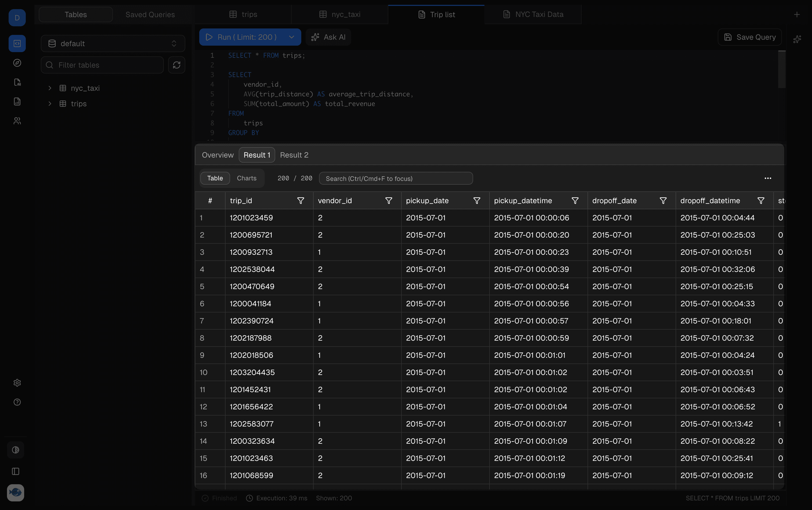Show the Result 1 tab
The width and height of the screenshot is (812, 510).
257,155
